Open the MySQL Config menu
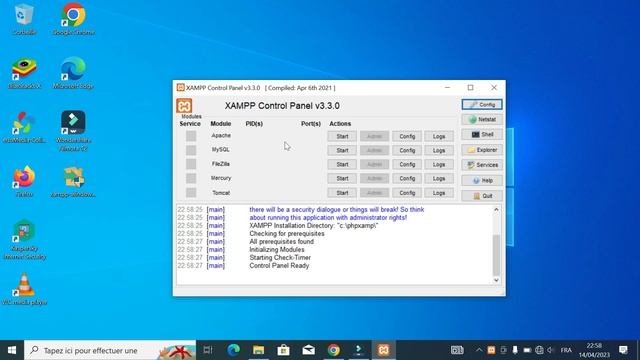 (x=407, y=151)
